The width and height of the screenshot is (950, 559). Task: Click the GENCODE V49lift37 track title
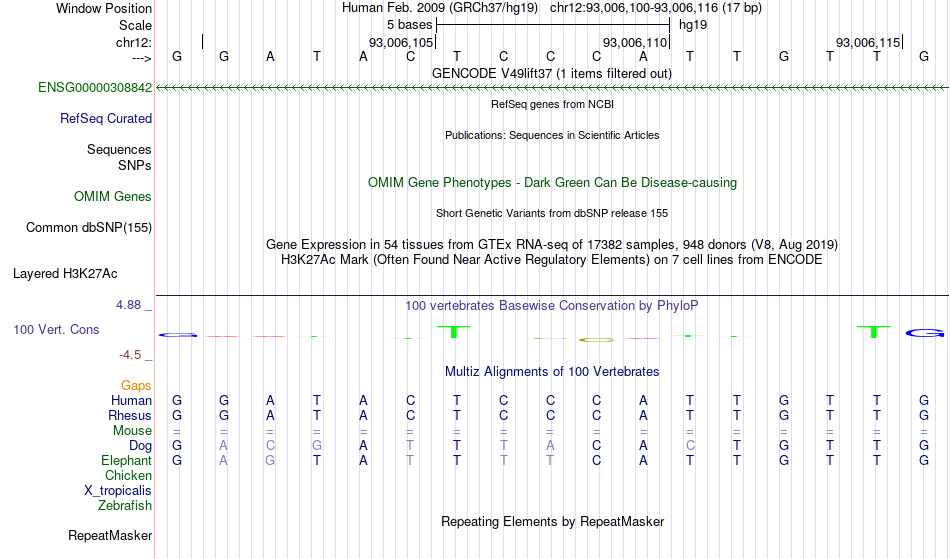552,74
